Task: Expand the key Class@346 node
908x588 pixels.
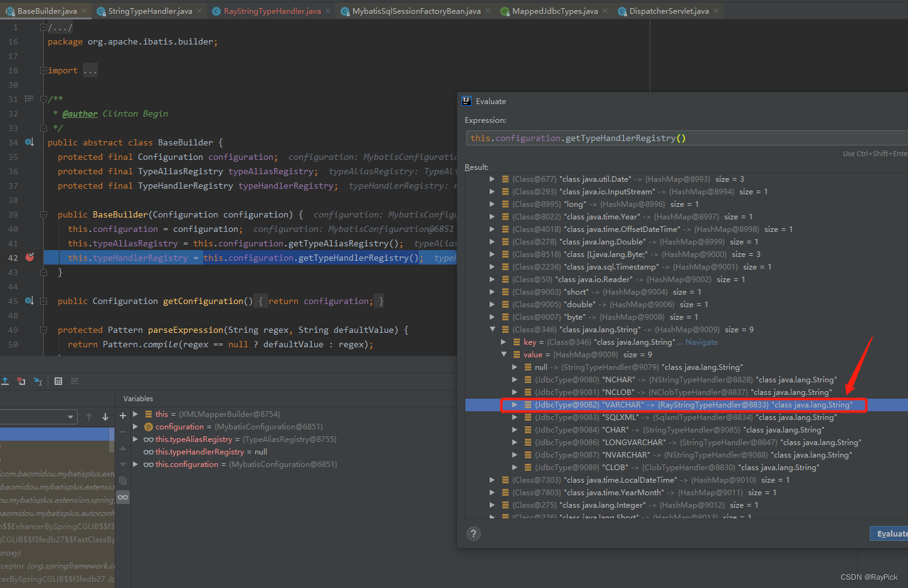Action: click(x=504, y=342)
